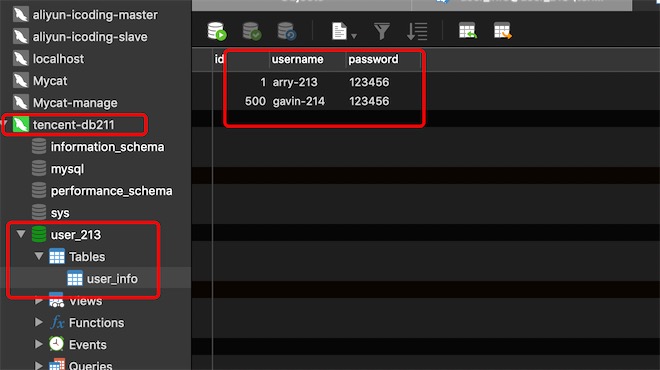
Task: Select the performance_schema database
Action: click(111, 191)
